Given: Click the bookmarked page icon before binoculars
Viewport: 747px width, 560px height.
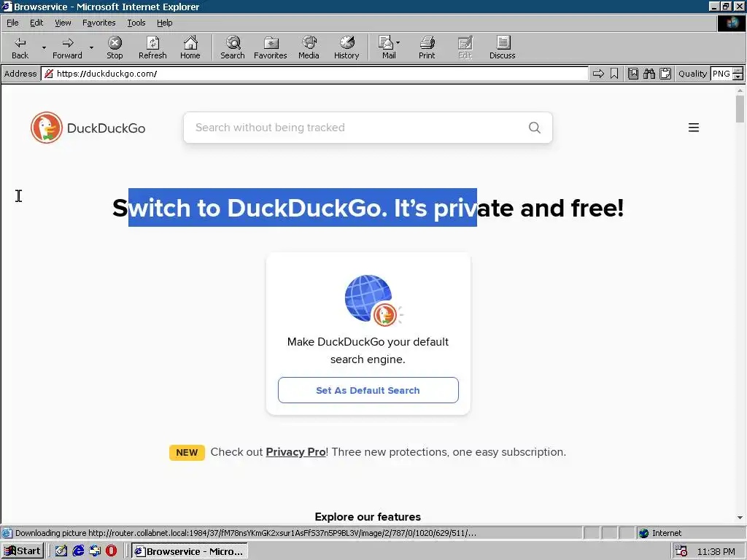Looking at the screenshot, I should pos(632,74).
